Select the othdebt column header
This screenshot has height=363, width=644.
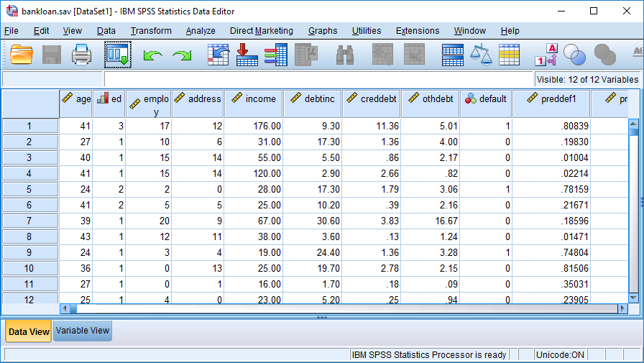[430, 104]
